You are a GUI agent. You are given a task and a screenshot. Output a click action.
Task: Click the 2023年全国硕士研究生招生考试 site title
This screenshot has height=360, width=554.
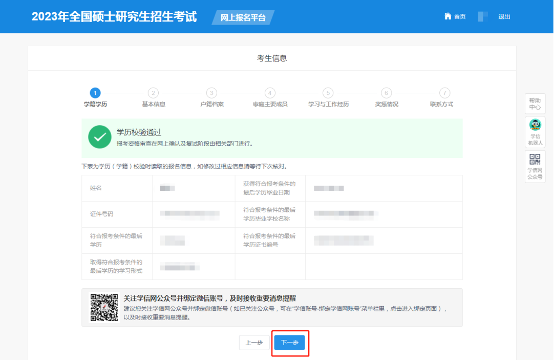114,17
